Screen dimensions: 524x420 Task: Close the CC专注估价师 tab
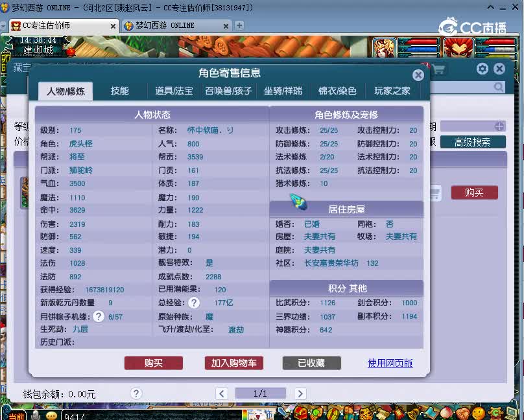(x=113, y=26)
